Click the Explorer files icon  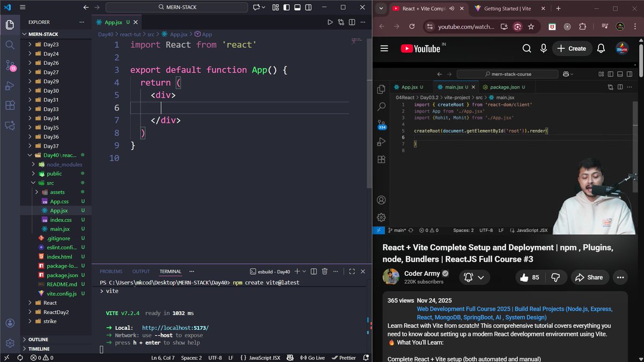pos(10,25)
